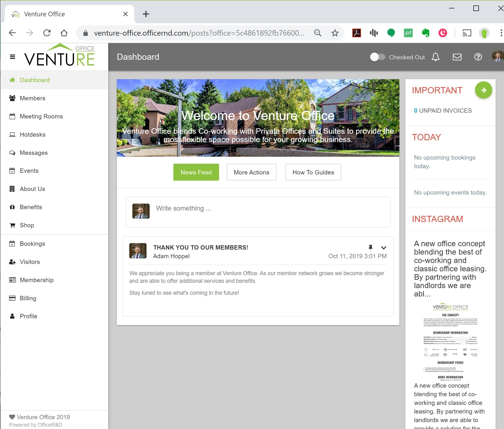Open Messages in sidebar
Screen dimensions: 504x429
[x=54, y=153]
